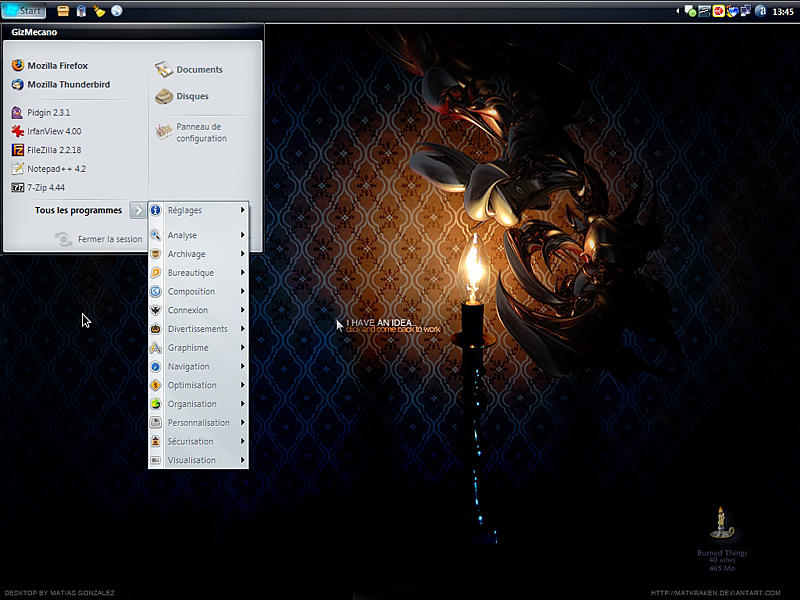Viewport: 800px width, 600px height.
Task: Open the Archivage submenu
Action: [x=198, y=254]
